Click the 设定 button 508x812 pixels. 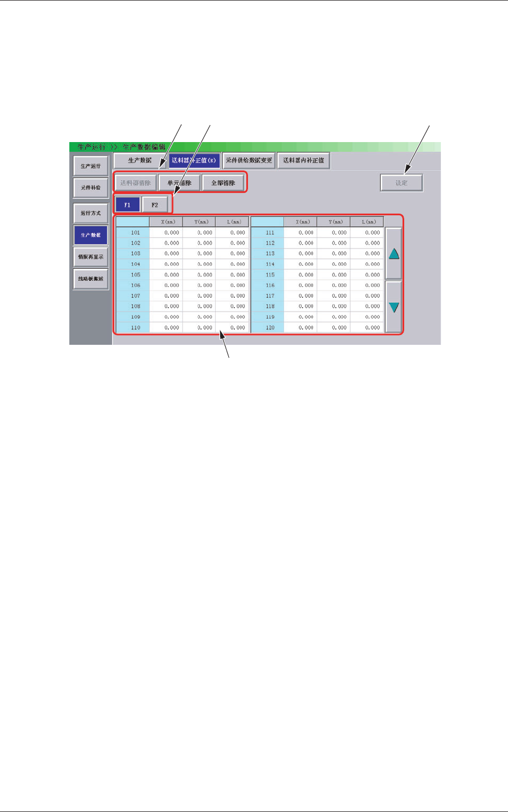(x=401, y=183)
